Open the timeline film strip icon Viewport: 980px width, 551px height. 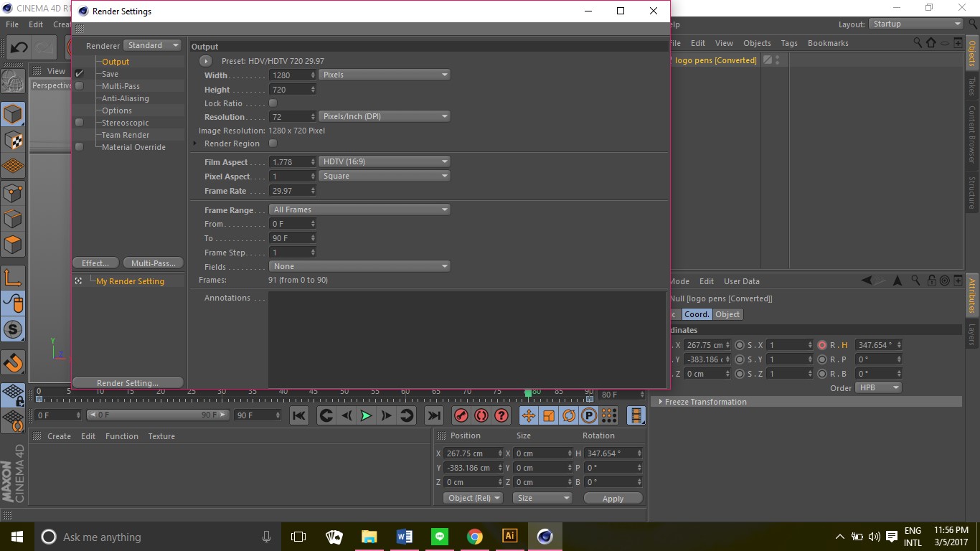pyautogui.click(x=636, y=415)
